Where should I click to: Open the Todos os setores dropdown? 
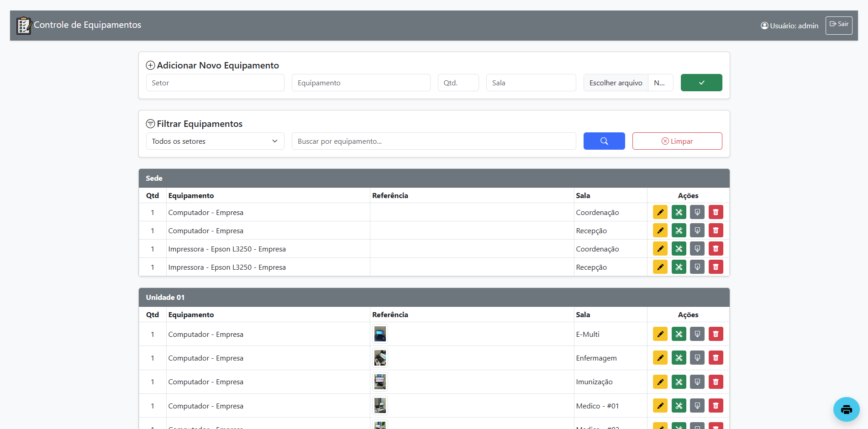215,141
